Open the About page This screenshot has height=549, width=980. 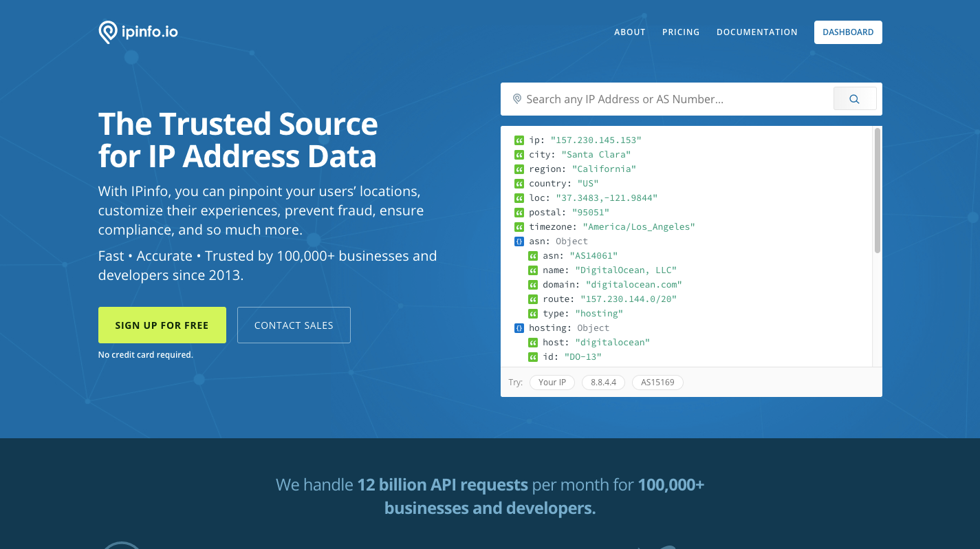[630, 32]
